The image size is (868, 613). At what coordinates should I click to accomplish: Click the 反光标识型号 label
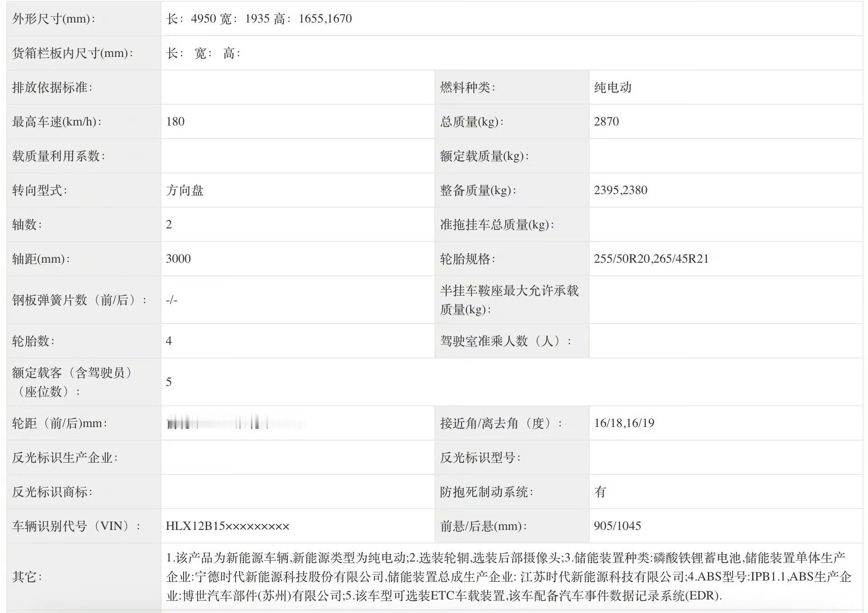tap(480, 458)
